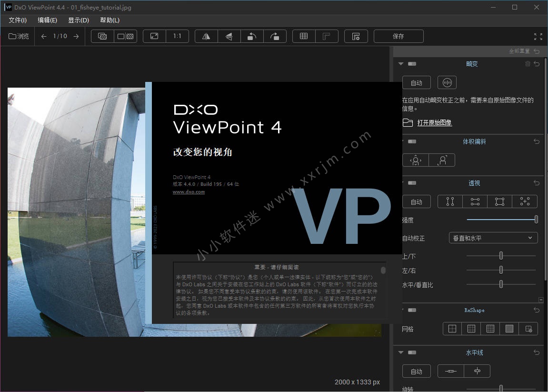Open the 显示 menu
Image resolution: width=548 pixels, height=392 pixels.
point(79,20)
